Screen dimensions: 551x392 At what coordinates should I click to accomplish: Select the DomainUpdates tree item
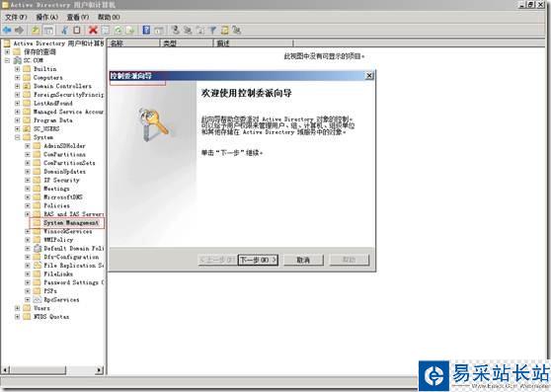64,172
